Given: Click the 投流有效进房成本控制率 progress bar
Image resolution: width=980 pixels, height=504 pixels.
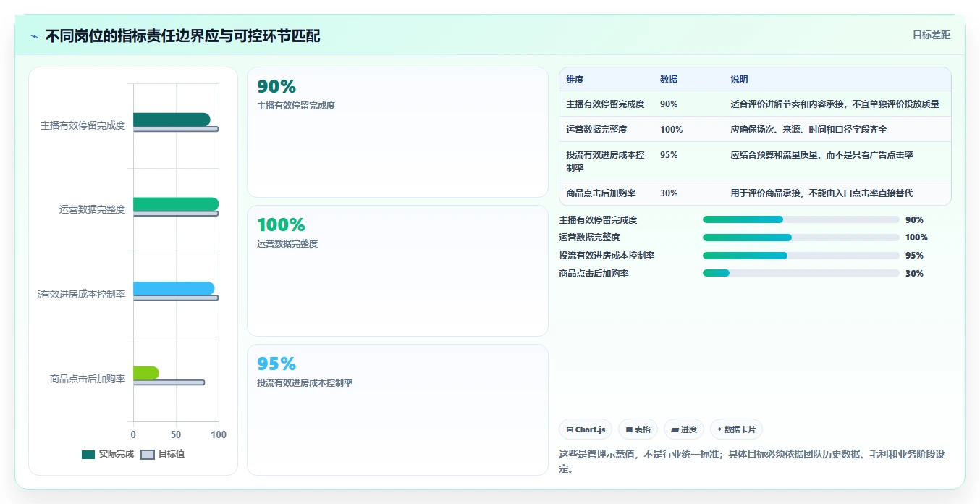Looking at the screenshot, I should click(x=801, y=256).
